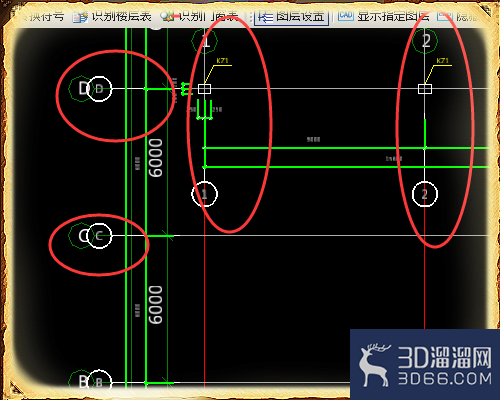Click the 6000 dimension between axes C and B

click(156, 305)
